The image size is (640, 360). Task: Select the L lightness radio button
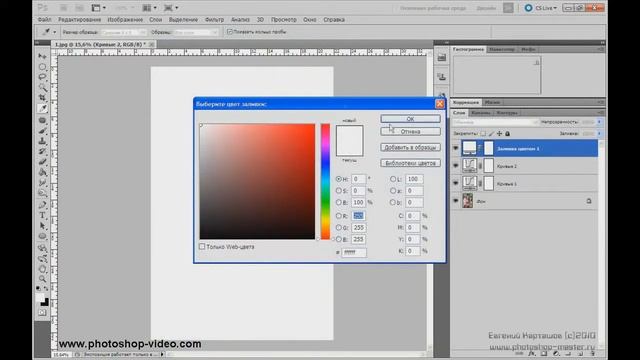393,179
